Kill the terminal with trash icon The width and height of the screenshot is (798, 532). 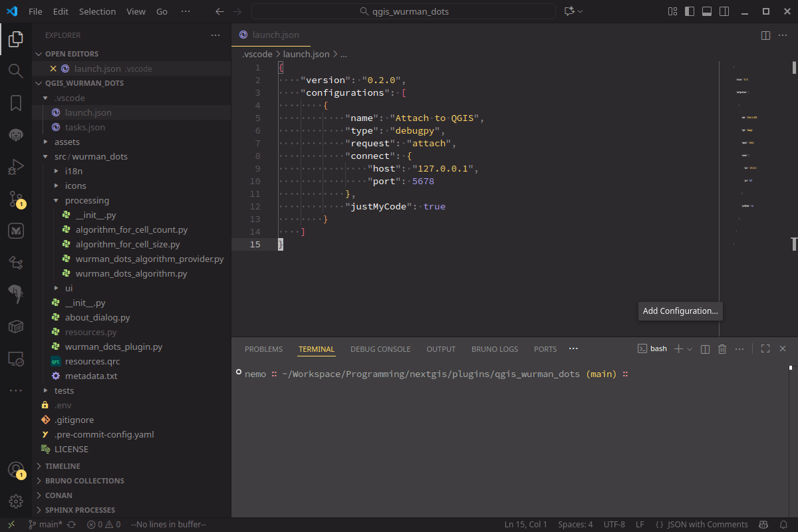pyautogui.click(x=722, y=349)
